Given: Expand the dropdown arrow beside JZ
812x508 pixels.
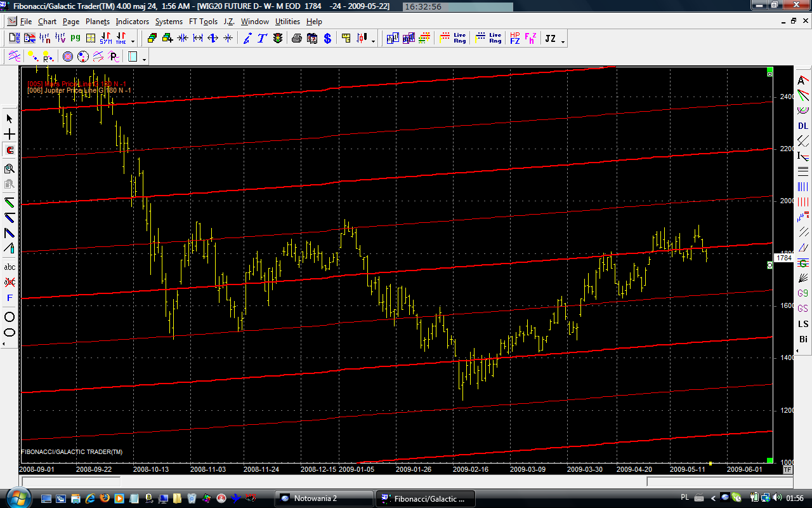Looking at the screenshot, I should click(563, 41).
